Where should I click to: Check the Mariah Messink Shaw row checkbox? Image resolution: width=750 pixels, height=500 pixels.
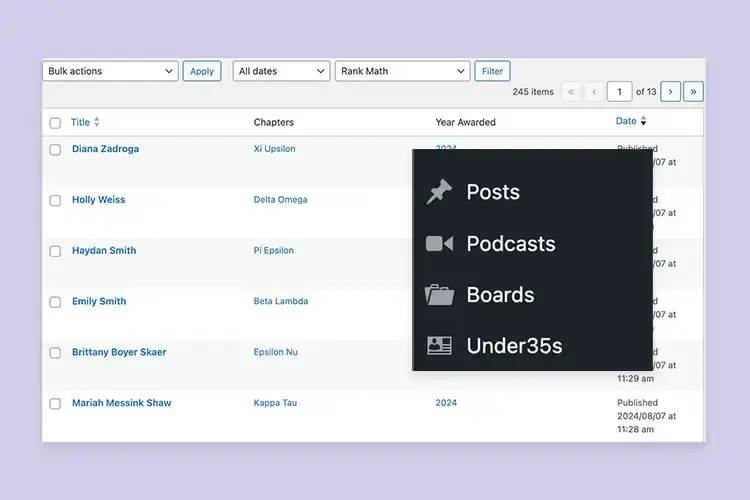point(55,403)
